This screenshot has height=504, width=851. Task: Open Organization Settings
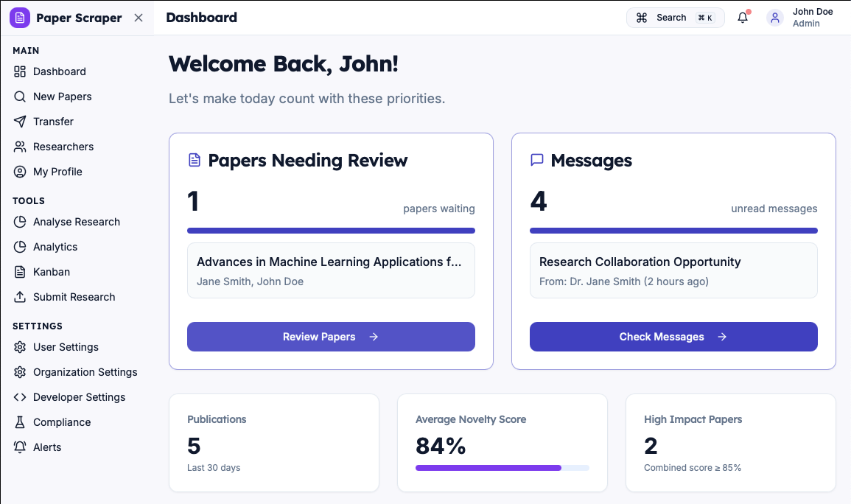pos(85,372)
